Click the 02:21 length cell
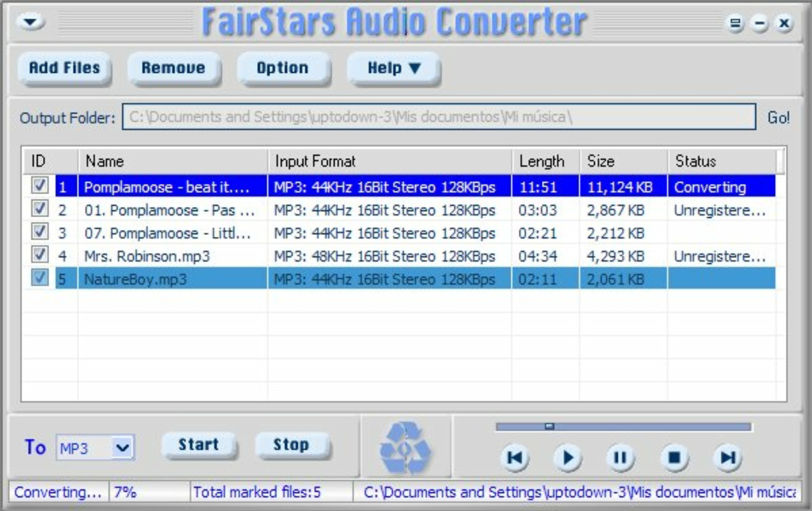Viewport: 812px width, 511px height. click(546, 233)
